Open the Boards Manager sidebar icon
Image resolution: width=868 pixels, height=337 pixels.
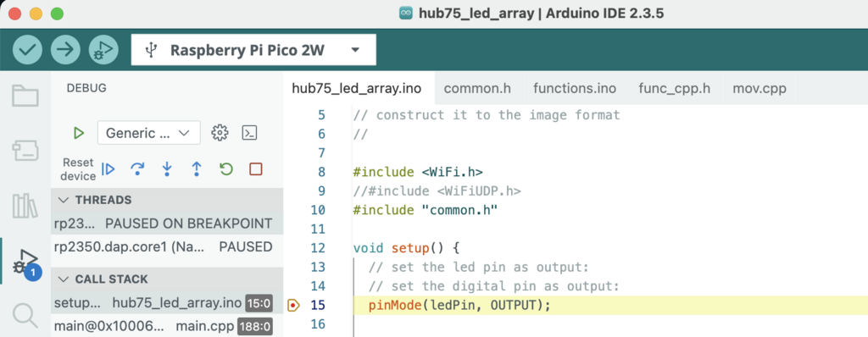(25, 151)
